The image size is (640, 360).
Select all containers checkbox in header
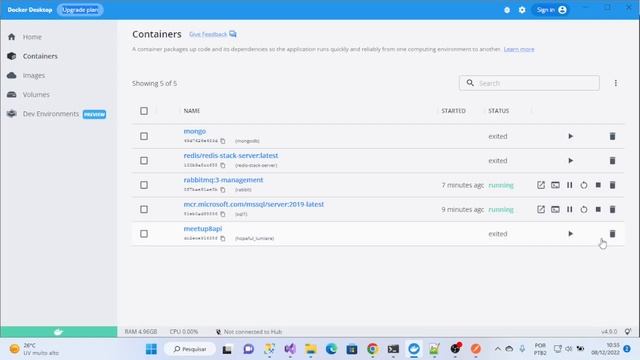144,111
